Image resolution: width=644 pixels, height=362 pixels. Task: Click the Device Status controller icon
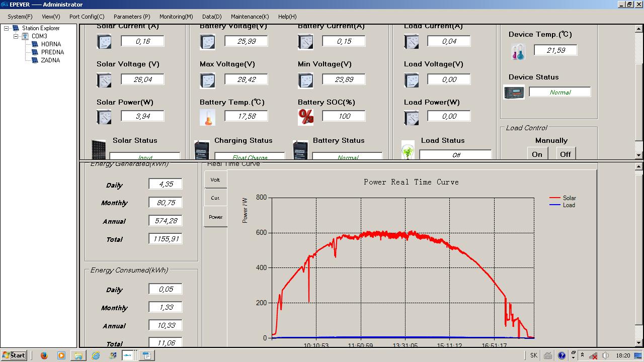click(514, 93)
